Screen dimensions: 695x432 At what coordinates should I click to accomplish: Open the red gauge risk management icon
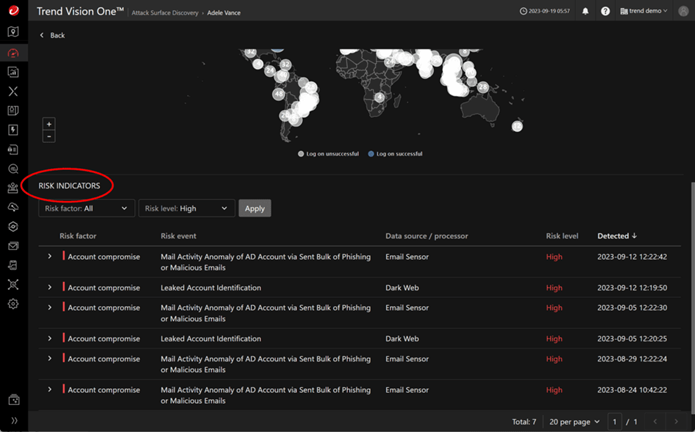click(13, 54)
